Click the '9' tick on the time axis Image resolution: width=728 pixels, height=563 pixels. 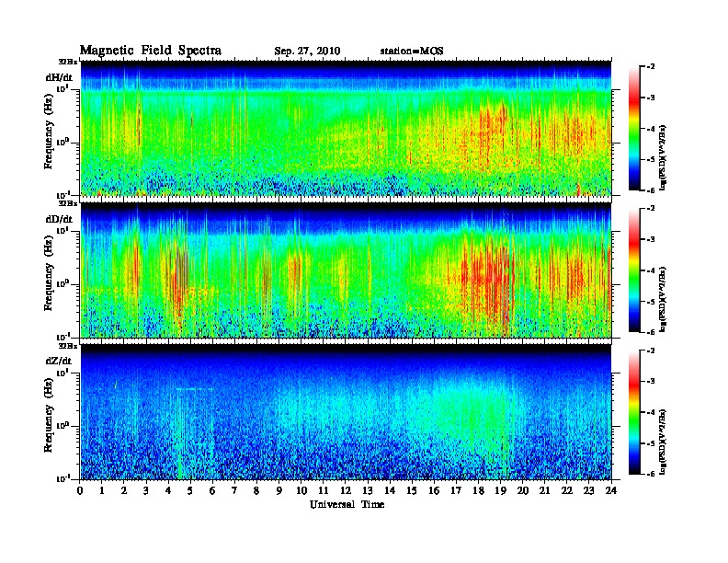pos(279,491)
